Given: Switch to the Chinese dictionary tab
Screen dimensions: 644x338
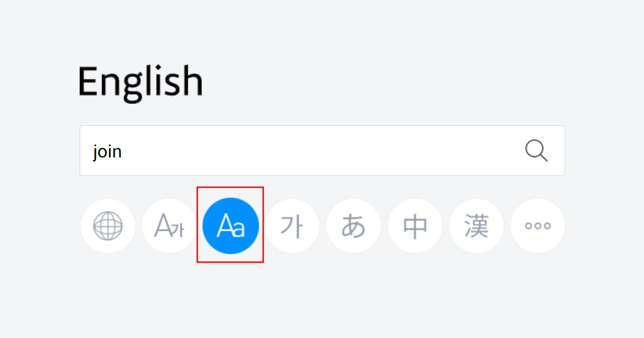Looking at the screenshot, I should (x=415, y=226).
